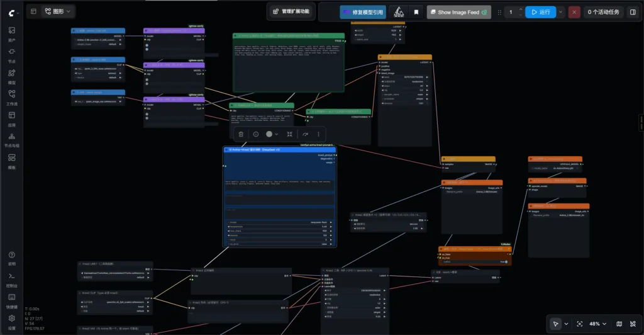Open the 节点与组 sidebar panel
644x335 pixels.
(x=11, y=140)
